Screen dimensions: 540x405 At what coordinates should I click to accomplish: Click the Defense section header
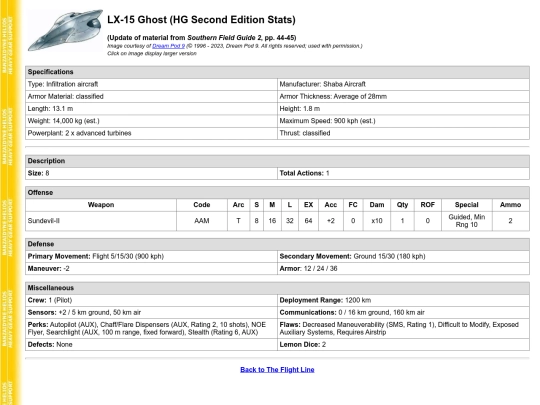[x=277, y=244]
